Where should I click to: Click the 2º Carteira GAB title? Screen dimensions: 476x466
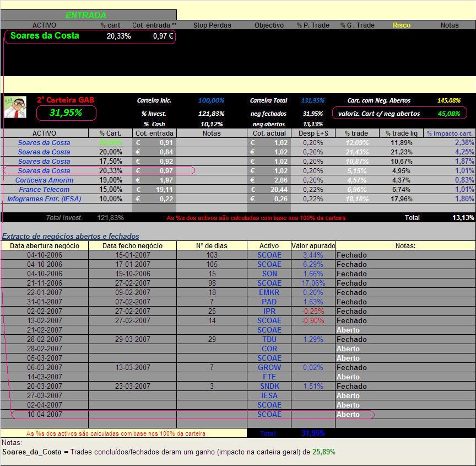point(66,100)
